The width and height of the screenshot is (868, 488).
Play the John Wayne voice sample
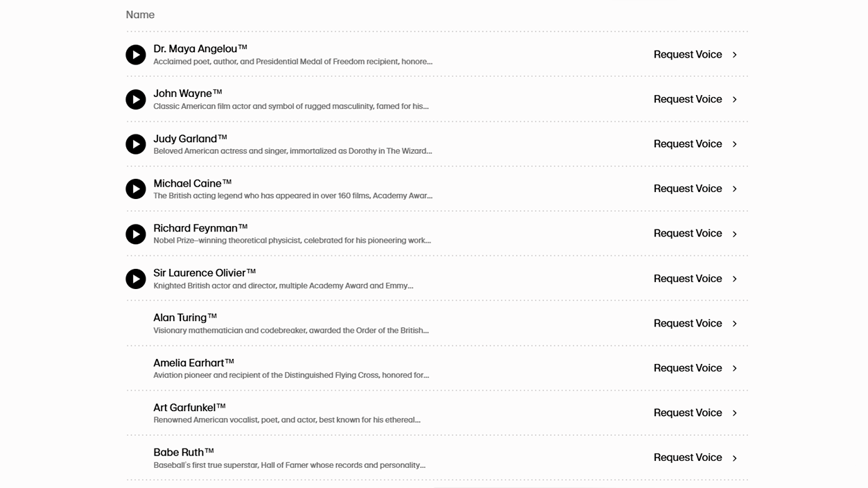pos(136,99)
